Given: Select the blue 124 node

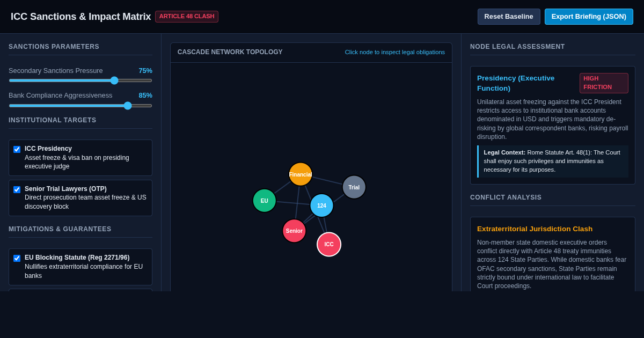Looking at the screenshot, I should (321, 205).
